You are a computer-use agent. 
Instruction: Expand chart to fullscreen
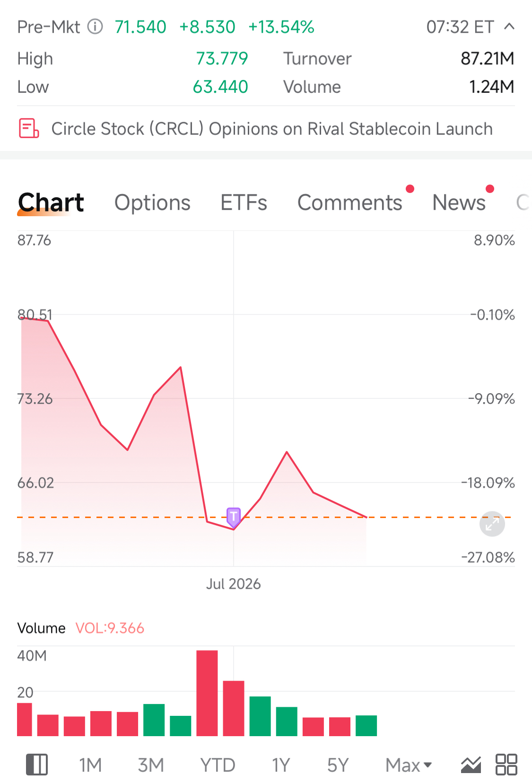pyautogui.click(x=492, y=524)
